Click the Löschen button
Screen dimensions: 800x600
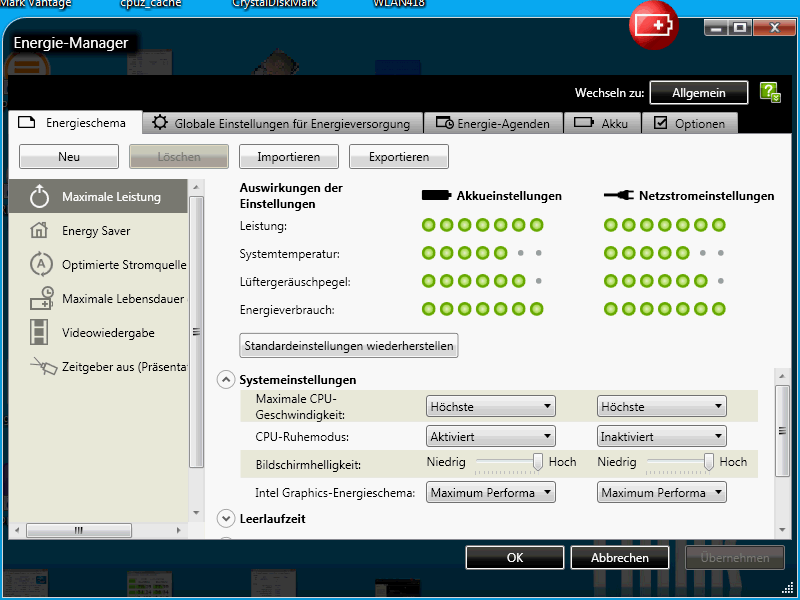(179, 157)
